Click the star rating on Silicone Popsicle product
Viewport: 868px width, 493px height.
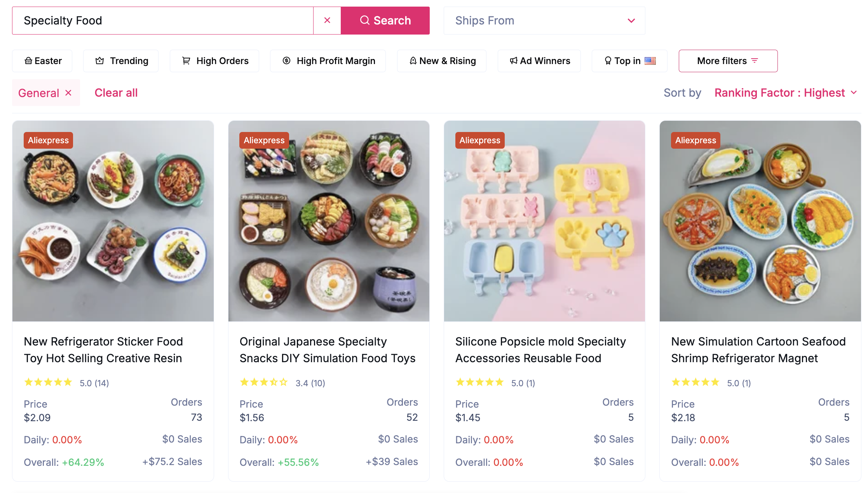pos(480,382)
